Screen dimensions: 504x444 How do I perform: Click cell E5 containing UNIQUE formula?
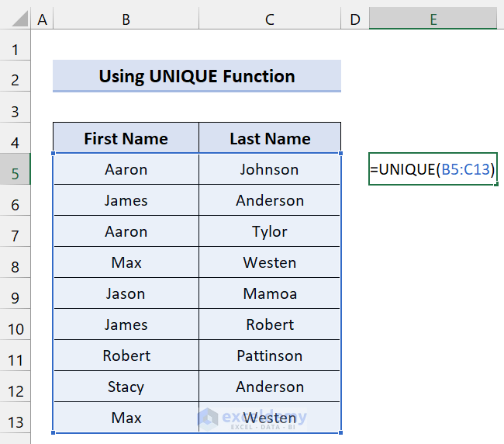pos(433,170)
